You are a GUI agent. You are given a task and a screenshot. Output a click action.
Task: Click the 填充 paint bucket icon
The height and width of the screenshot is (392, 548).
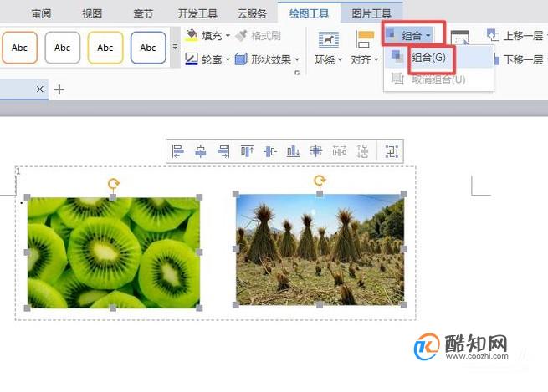[x=191, y=35]
